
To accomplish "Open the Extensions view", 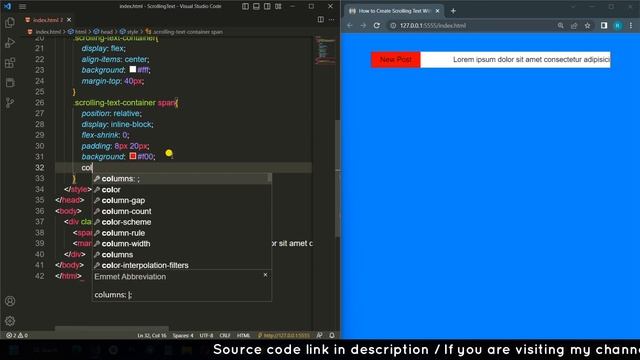I will [10, 62].
